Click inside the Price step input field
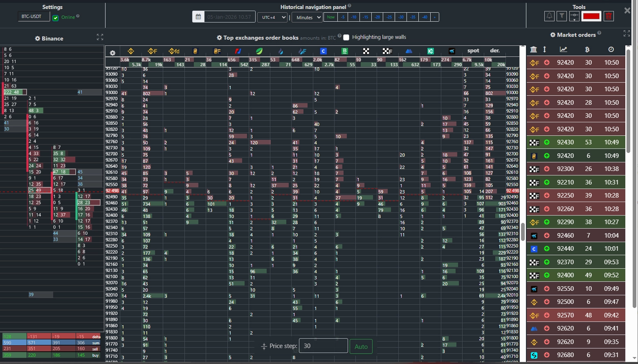 (323, 346)
